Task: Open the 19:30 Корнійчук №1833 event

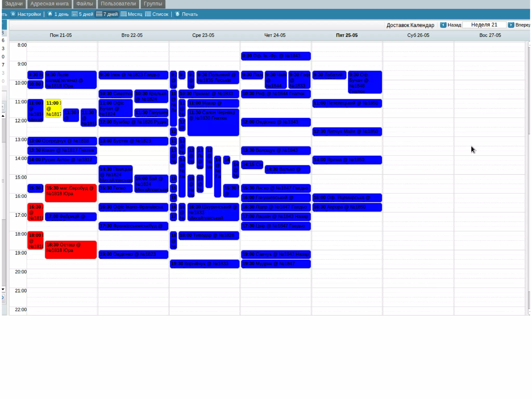Action: [204, 264]
